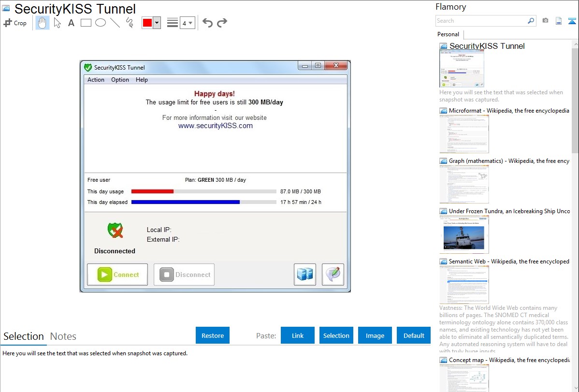This screenshot has width=579, height=392.
Task: Click the snapshot icon beside Concept map
Action: coord(443,360)
